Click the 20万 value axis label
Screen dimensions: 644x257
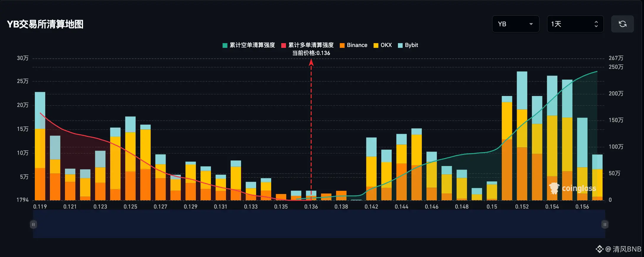click(23, 105)
